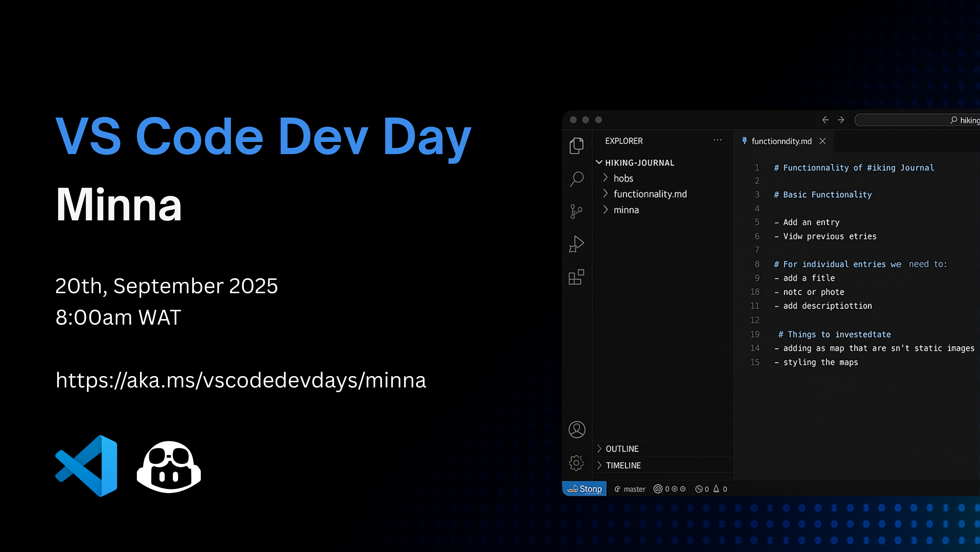This screenshot has height=552, width=980.
Task: Expand the minna folder
Action: (606, 210)
